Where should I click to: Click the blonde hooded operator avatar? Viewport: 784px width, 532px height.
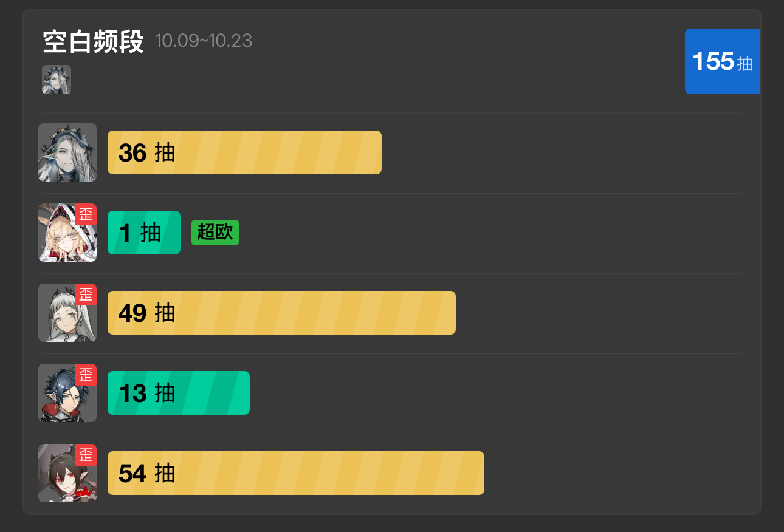(67, 233)
